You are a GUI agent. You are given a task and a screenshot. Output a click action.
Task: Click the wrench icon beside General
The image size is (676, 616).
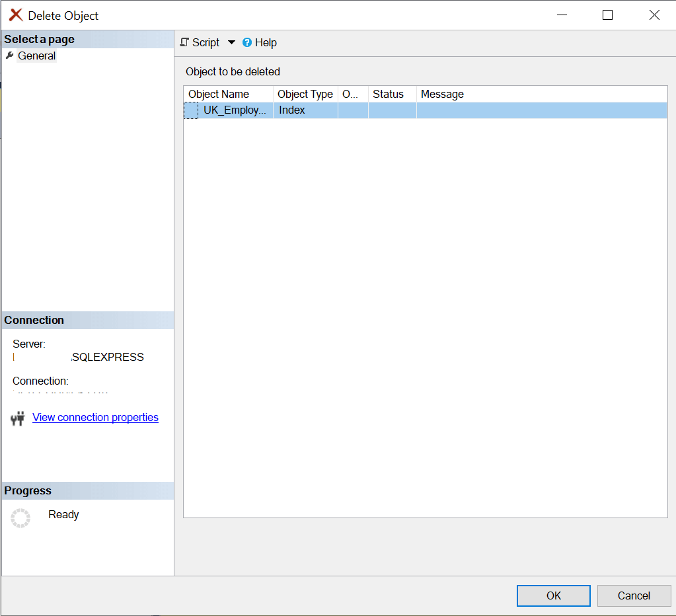click(9, 55)
